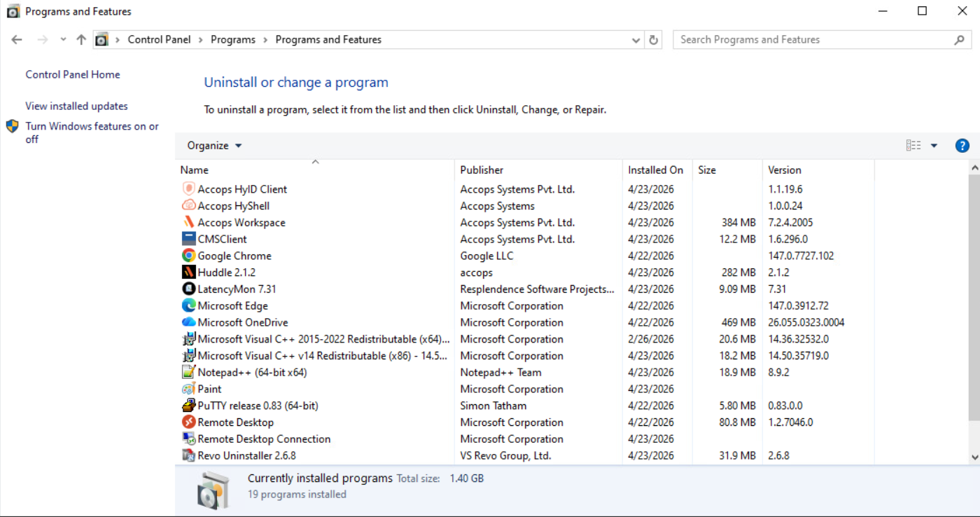The width and height of the screenshot is (980, 517).
Task: Refresh the Programs and Features list
Action: 654,40
